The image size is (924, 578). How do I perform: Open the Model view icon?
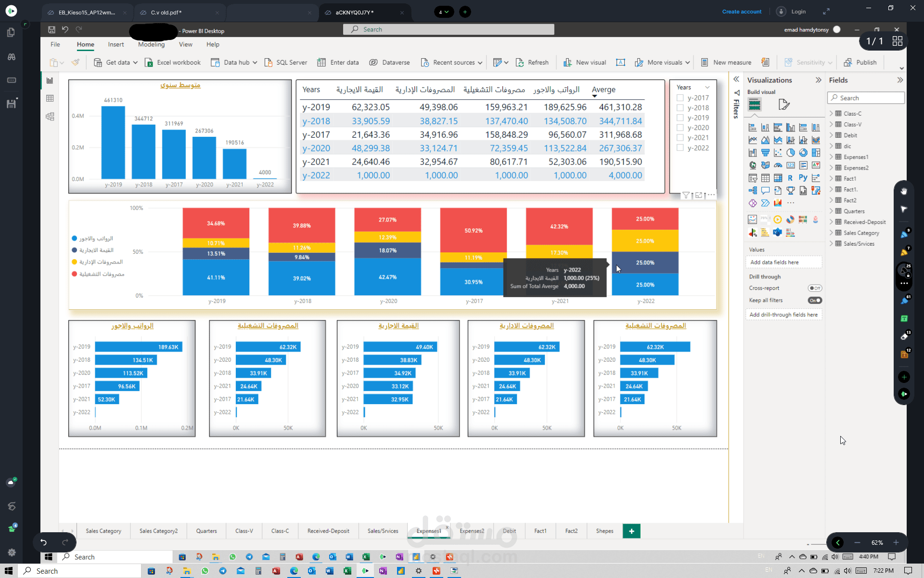pyautogui.click(x=50, y=117)
